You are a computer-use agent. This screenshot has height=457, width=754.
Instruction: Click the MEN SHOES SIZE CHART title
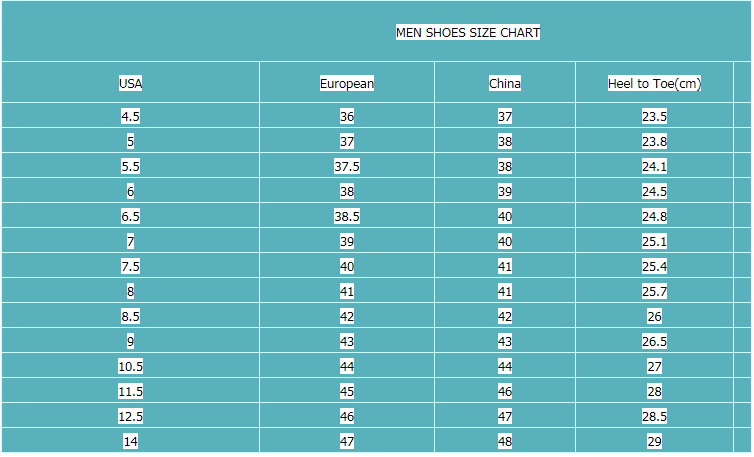click(468, 33)
